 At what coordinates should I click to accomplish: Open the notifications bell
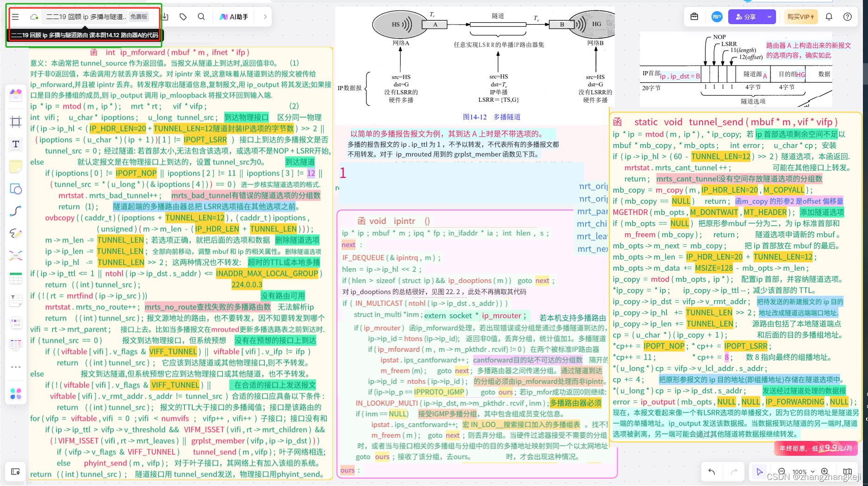829,17
